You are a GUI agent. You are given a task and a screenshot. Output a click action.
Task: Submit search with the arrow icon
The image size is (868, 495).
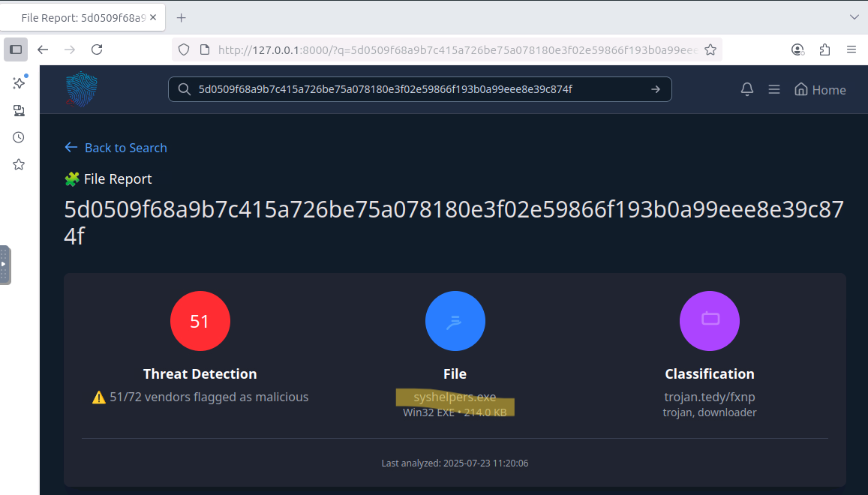click(x=656, y=89)
